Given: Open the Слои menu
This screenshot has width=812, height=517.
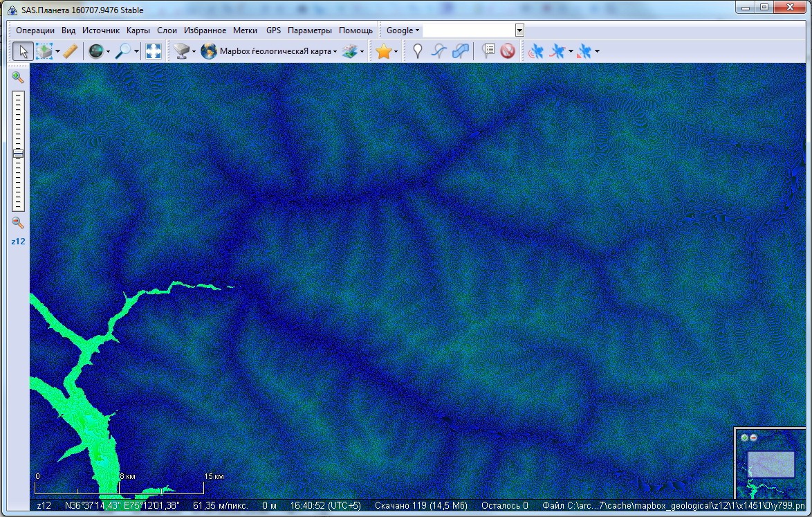Looking at the screenshot, I should 167,30.
